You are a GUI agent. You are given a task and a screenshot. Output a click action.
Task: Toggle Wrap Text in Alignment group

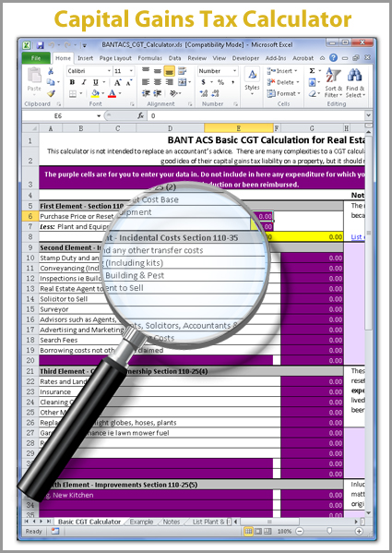[x=182, y=71]
